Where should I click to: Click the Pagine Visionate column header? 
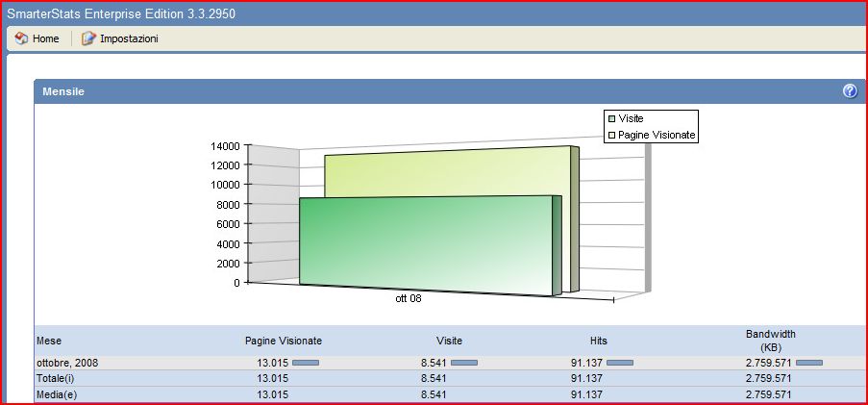(x=284, y=341)
